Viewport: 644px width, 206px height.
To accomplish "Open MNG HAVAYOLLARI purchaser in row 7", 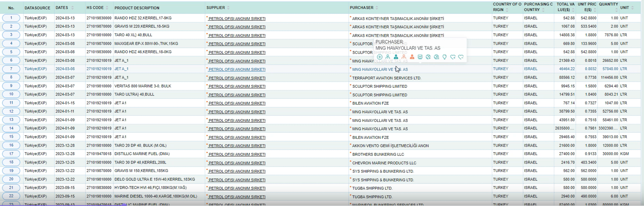I will (380, 69).
